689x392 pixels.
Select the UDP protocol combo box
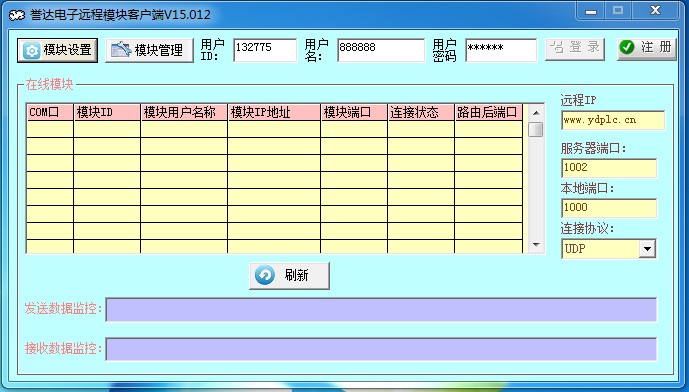[x=609, y=249]
